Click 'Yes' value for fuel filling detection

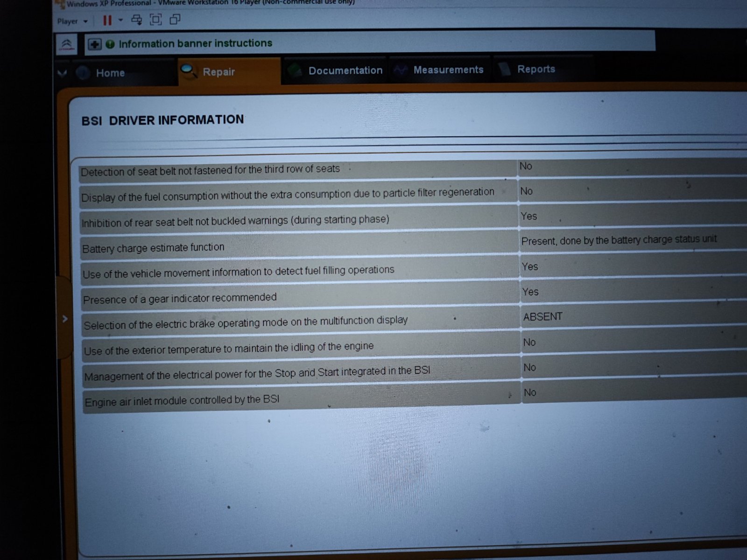pyautogui.click(x=530, y=266)
